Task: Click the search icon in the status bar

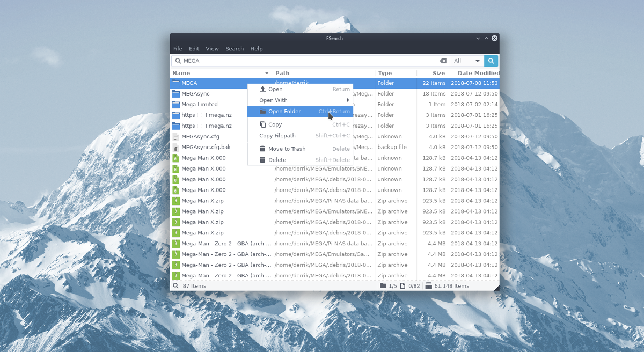Action: click(175, 285)
